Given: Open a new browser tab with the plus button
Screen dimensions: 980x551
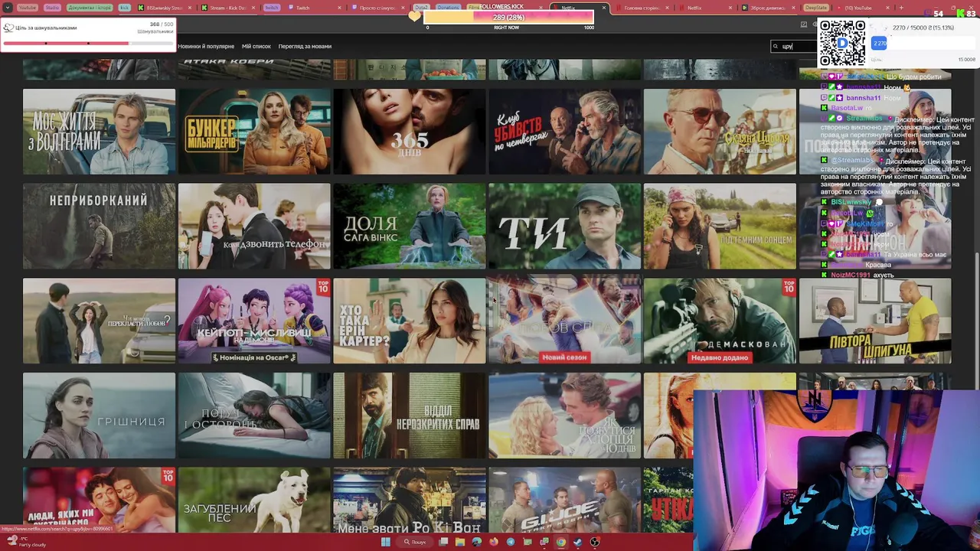Looking at the screenshot, I should (901, 8).
